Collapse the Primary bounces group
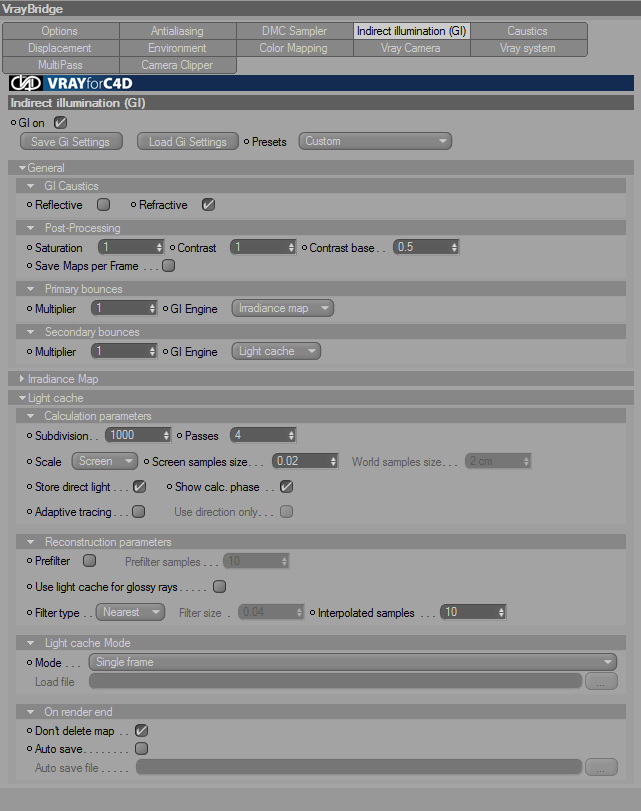The width and height of the screenshot is (641, 811). coord(31,289)
